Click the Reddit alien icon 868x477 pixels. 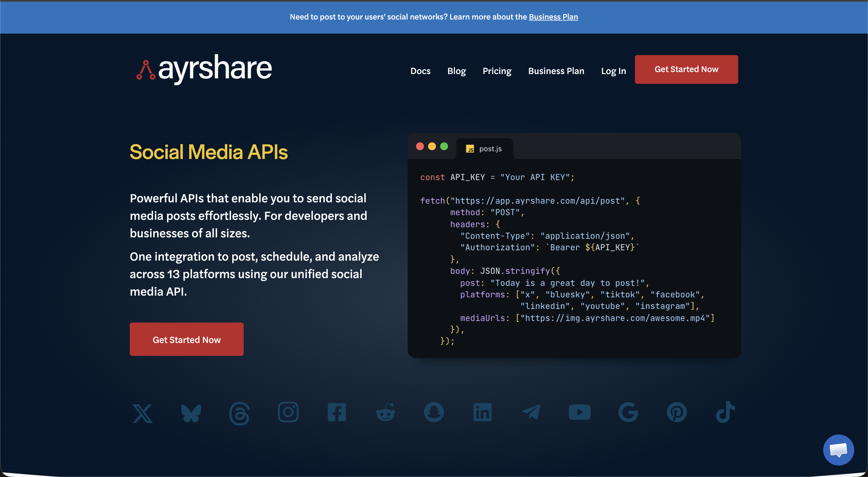385,412
